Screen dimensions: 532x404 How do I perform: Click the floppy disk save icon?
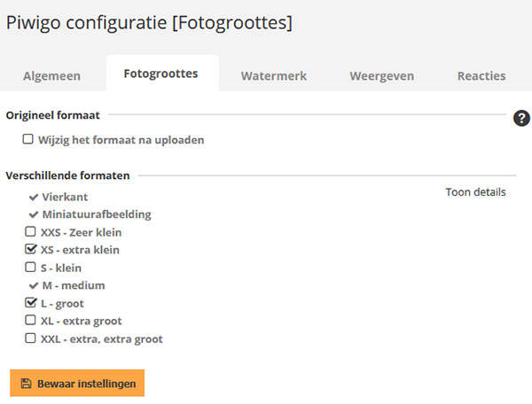point(26,384)
